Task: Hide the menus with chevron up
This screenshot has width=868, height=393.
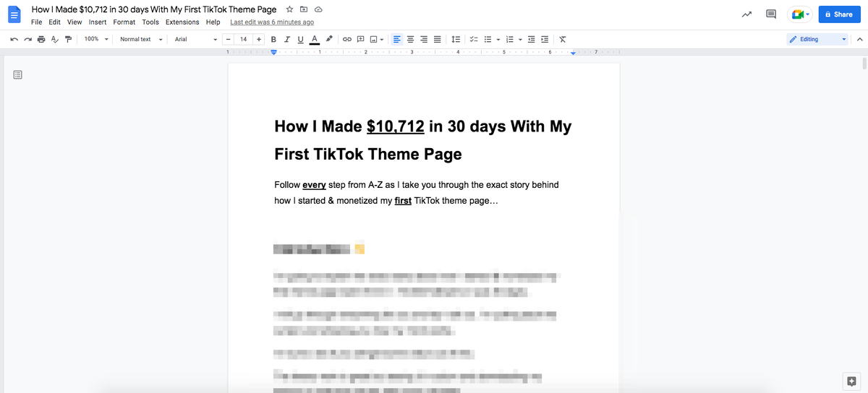Action: (x=860, y=39)
